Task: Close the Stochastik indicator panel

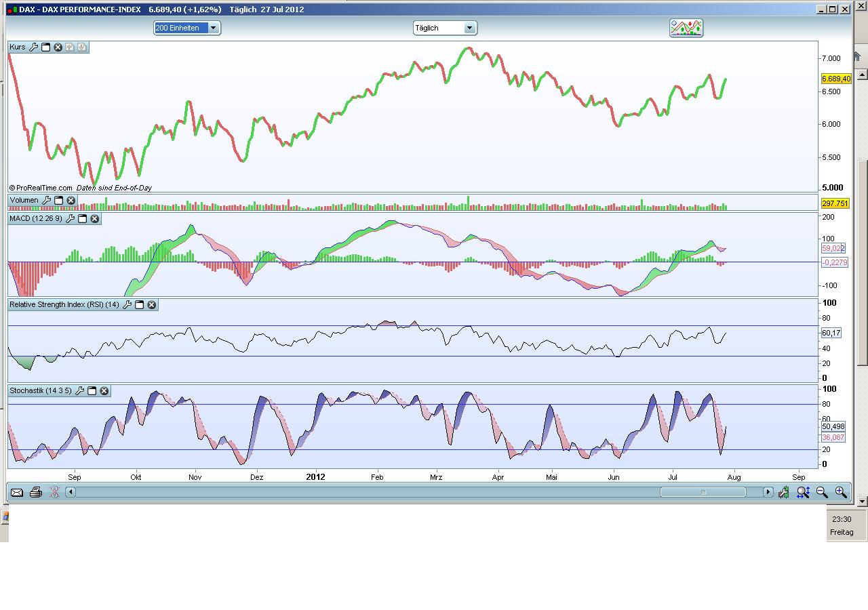Action: 104,391
